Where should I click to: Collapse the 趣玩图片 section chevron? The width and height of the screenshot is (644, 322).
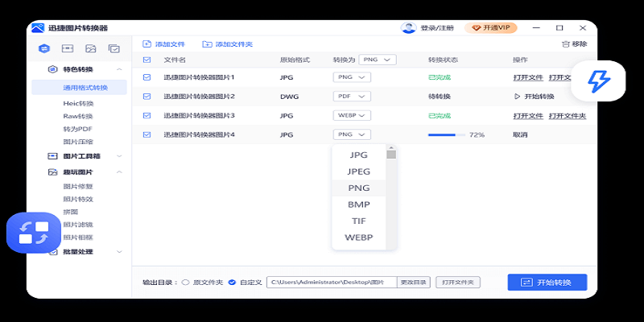pyautogui.click(x=119, y=172)
